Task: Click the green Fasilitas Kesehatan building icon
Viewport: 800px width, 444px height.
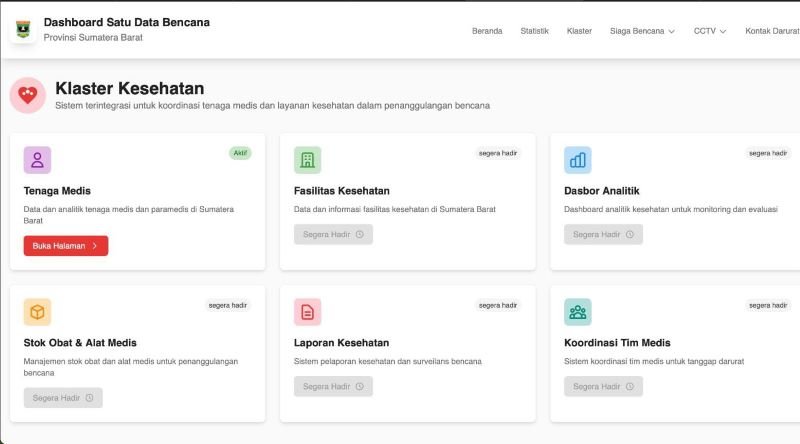Action: [307, 160]
